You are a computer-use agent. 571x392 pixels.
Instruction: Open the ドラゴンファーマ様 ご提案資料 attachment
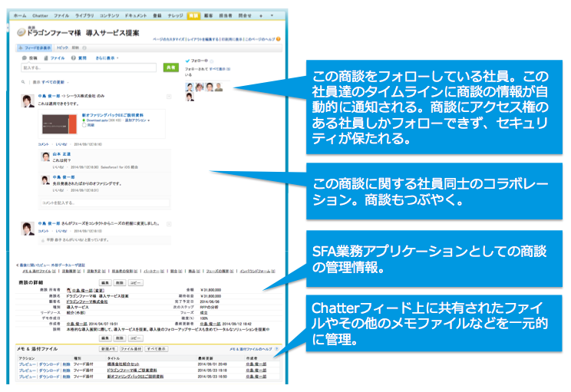click(x=132, y=371)
